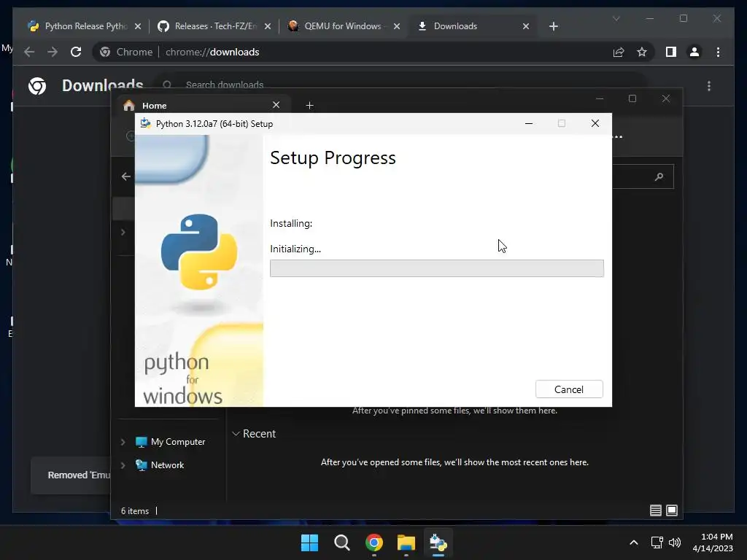Close the QEMU for Windows tab
Viewport: 747px width, 560px height.
pos(396,26)
